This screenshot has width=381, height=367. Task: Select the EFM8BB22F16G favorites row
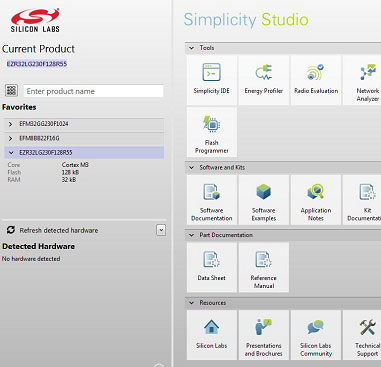84,138
